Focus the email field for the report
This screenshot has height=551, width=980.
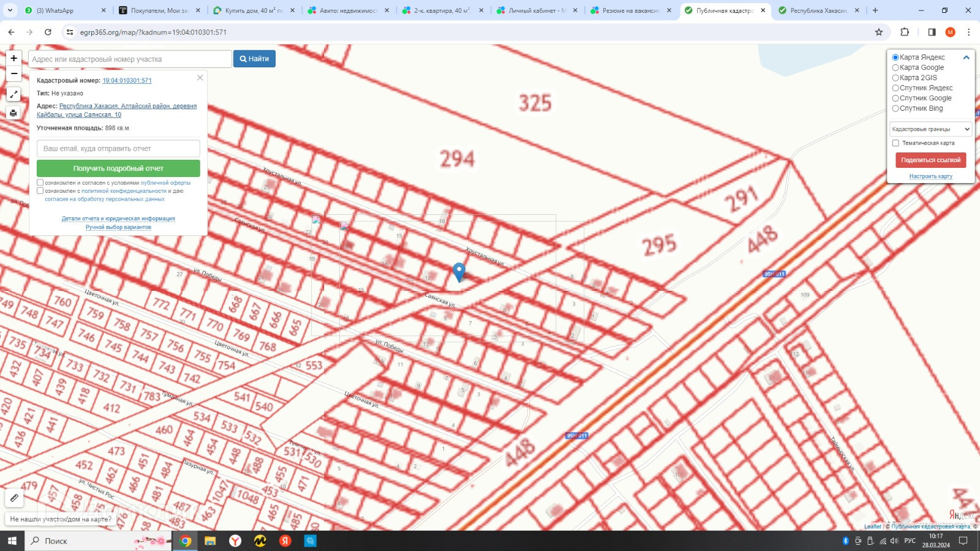pyautogui.click(x=118, y=149)
